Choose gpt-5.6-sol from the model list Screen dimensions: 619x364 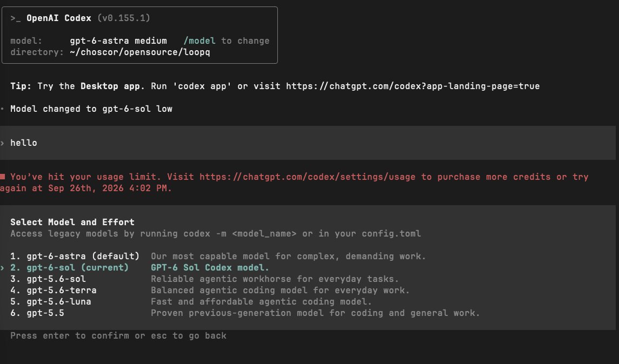(x=48, y=279)
